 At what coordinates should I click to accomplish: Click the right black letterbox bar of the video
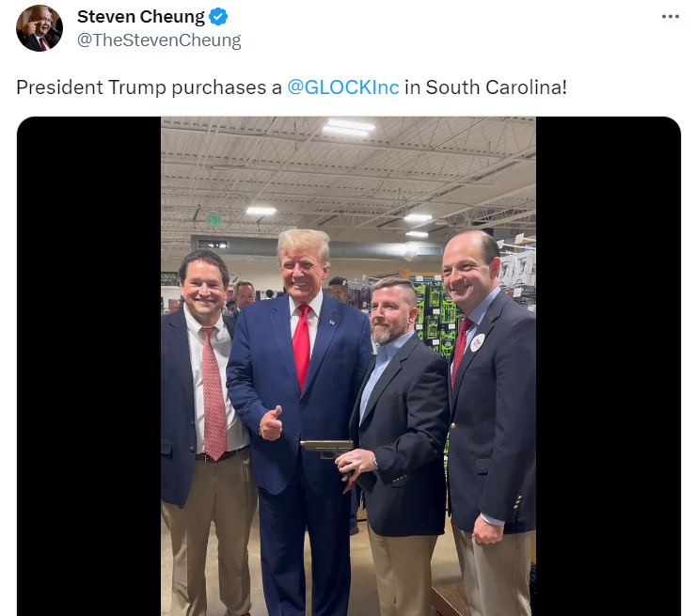609,366
